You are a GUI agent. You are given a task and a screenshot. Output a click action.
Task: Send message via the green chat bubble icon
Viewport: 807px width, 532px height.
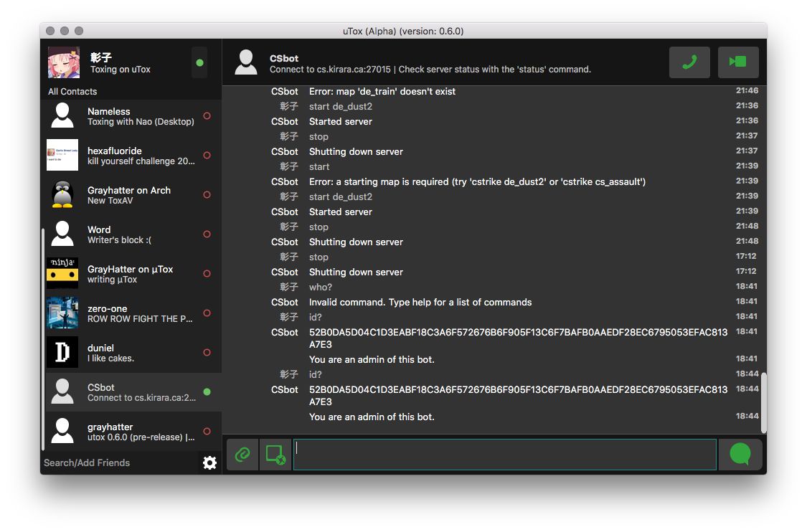click(x=740, y=454)
